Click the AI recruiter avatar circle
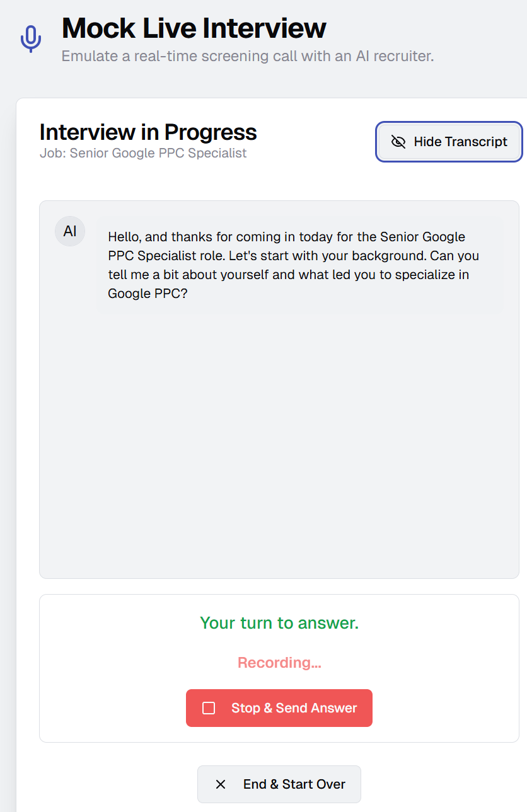 [x=70, y=231]
